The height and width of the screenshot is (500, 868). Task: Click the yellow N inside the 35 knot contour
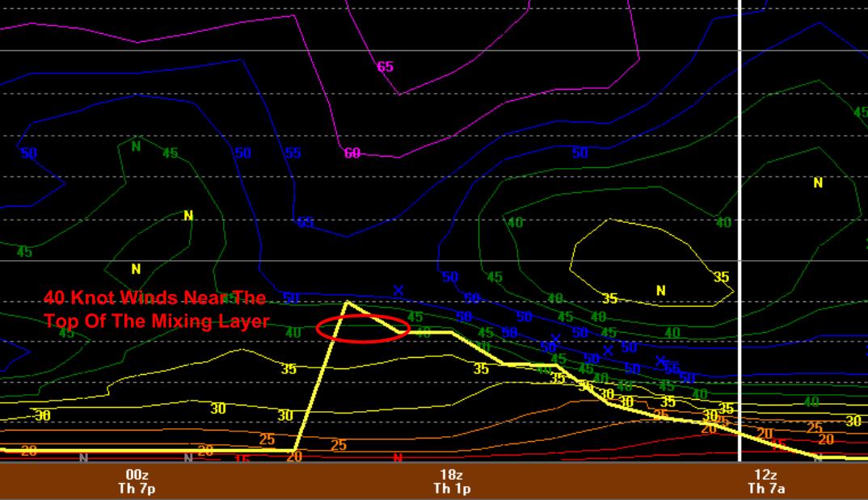(660, 291)
